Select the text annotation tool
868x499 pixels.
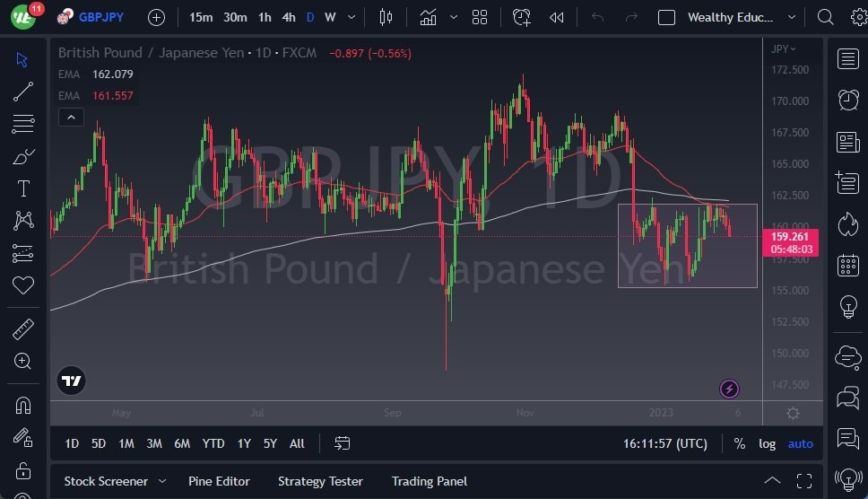point(23,188)
